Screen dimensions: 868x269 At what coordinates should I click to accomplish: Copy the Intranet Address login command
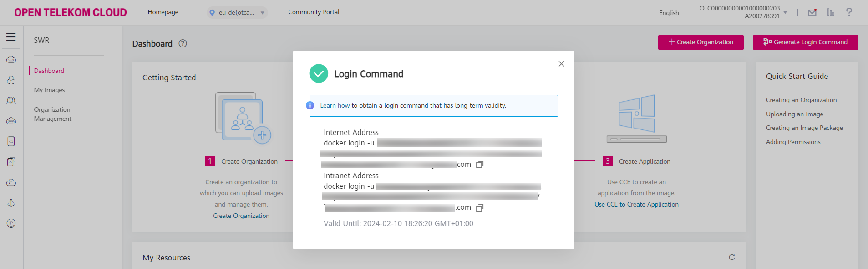tap(480, 207)
